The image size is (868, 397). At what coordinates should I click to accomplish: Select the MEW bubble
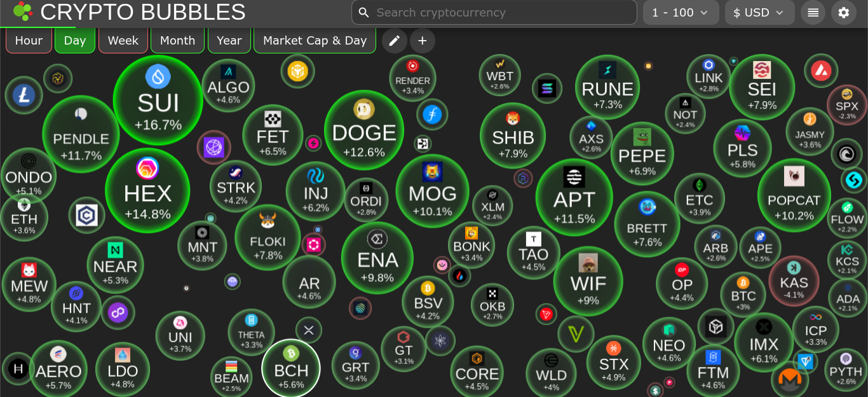coord(29,285)
